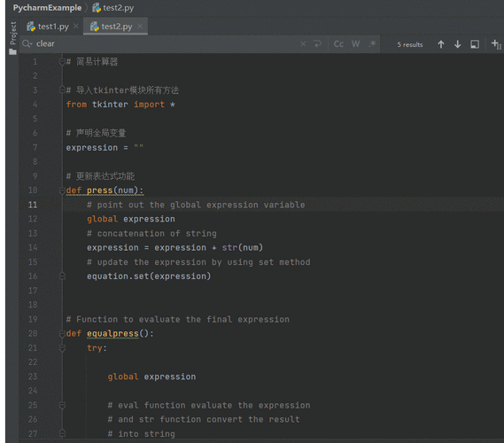This screenshot has width=504, height=443.
Task: Collapse the press function fold marker
Action: coord(62,190)
